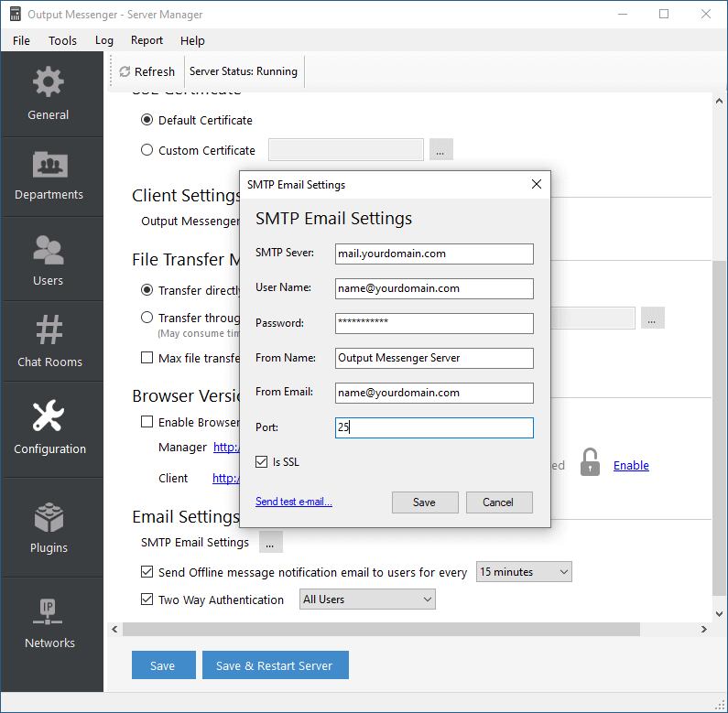728x713 pixels.
Task: Click the horizontal scrollbar left arrow
Action: click(114, 630)
